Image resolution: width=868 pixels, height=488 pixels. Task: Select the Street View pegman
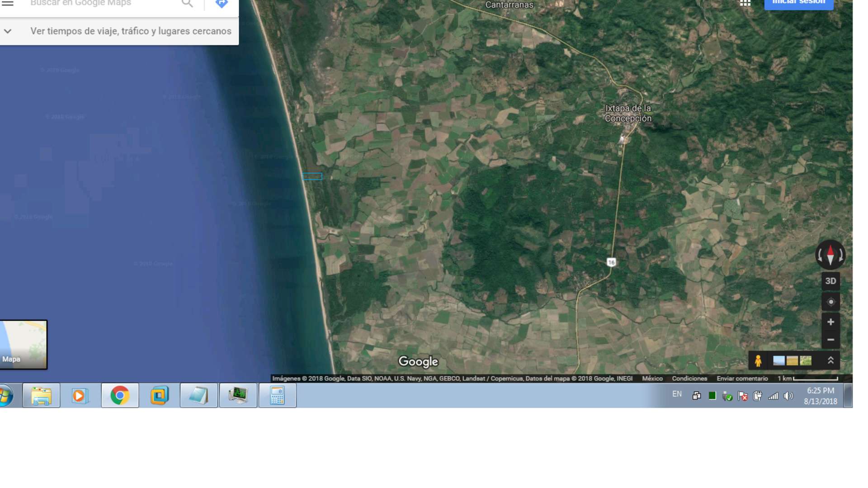pos(758,360)
